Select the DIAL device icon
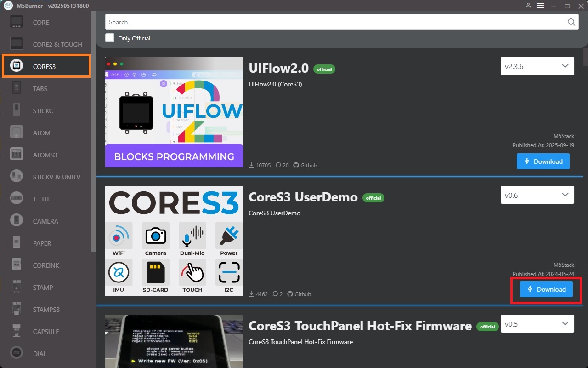Screen dimensions: 588x368 [x=17, y=353]
